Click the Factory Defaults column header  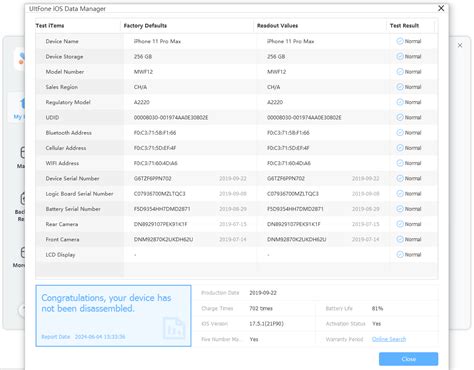coord(145,26)
